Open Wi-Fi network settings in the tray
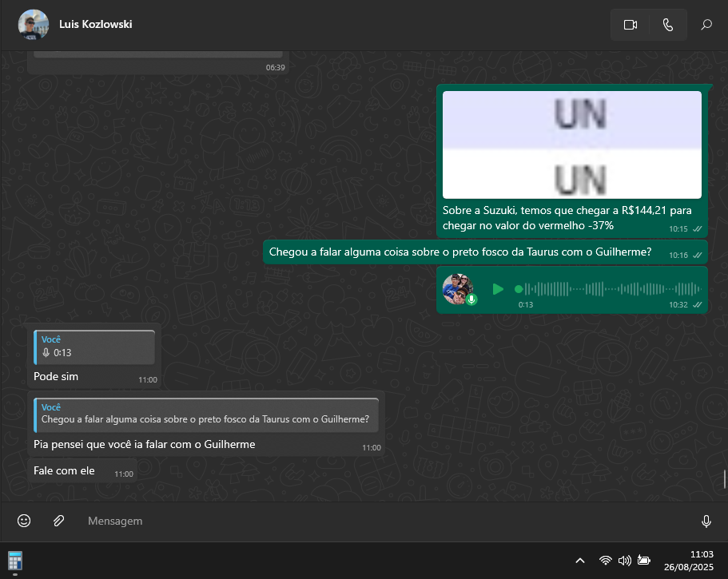This screenshot has width=728, height=579. (x=606, y=561)
